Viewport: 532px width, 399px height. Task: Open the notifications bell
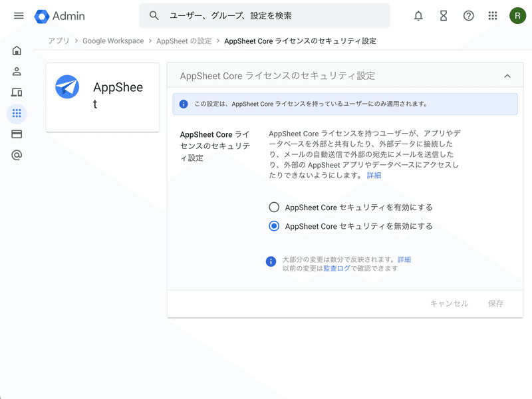point(418,16)
